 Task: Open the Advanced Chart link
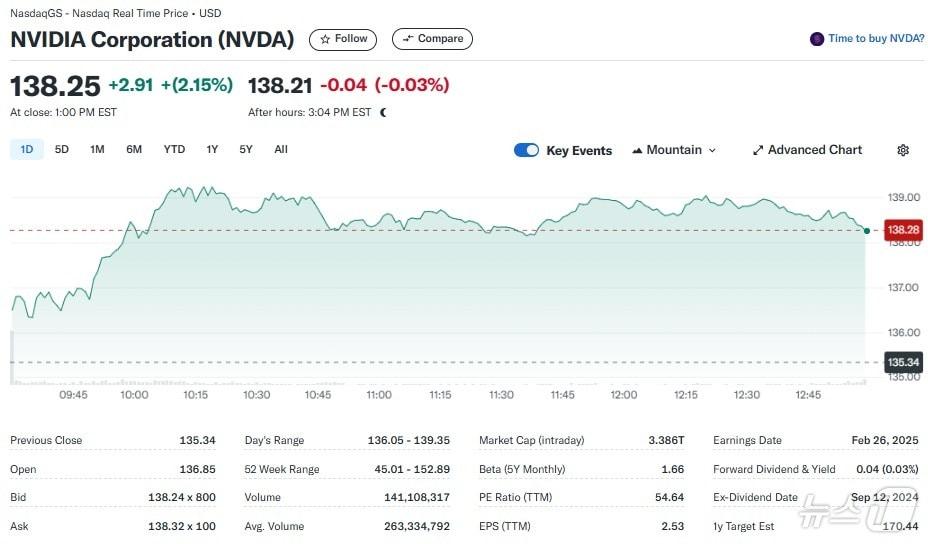(x=807, y=150)
